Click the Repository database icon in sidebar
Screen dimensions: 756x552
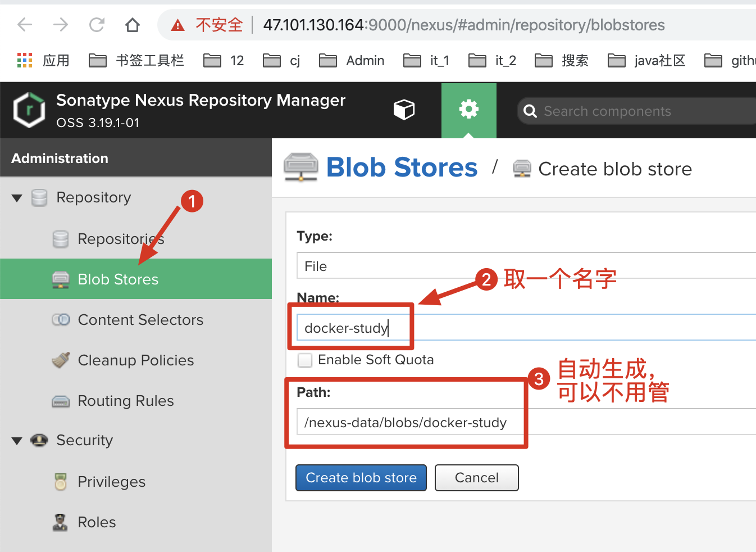pos(39,198)
